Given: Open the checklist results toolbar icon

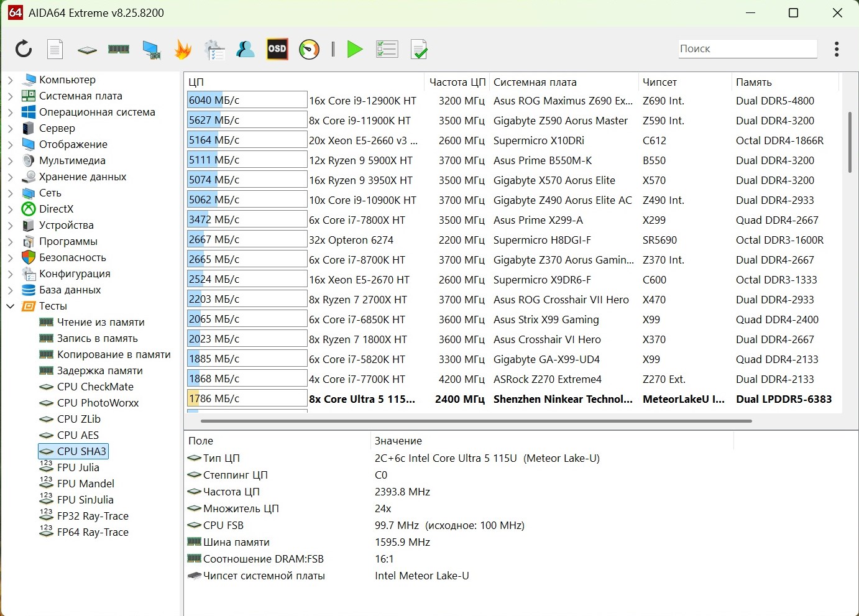Looking at the screenshot, I should pos(387,49).
